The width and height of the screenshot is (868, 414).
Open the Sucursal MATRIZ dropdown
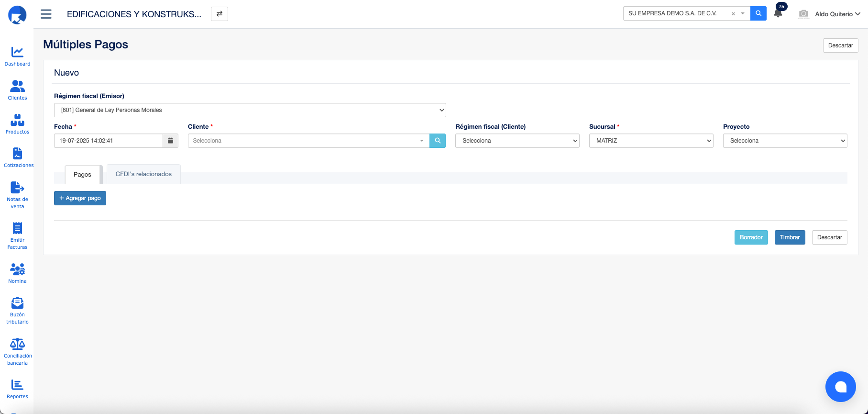point(651,141)
